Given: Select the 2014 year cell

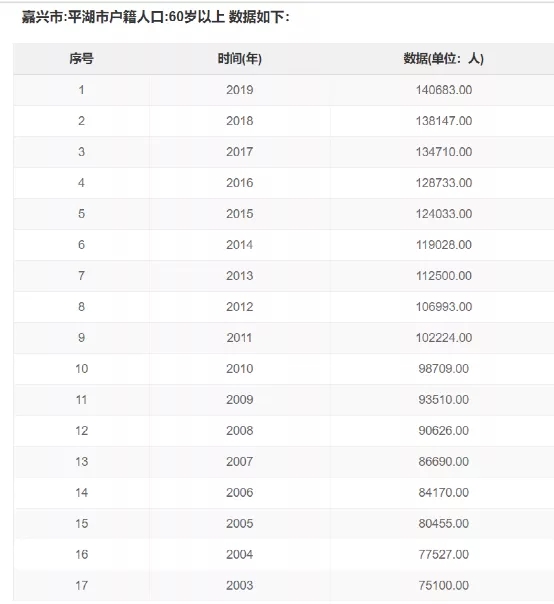Looking at the screenshot, I should (x=240, y=245).
